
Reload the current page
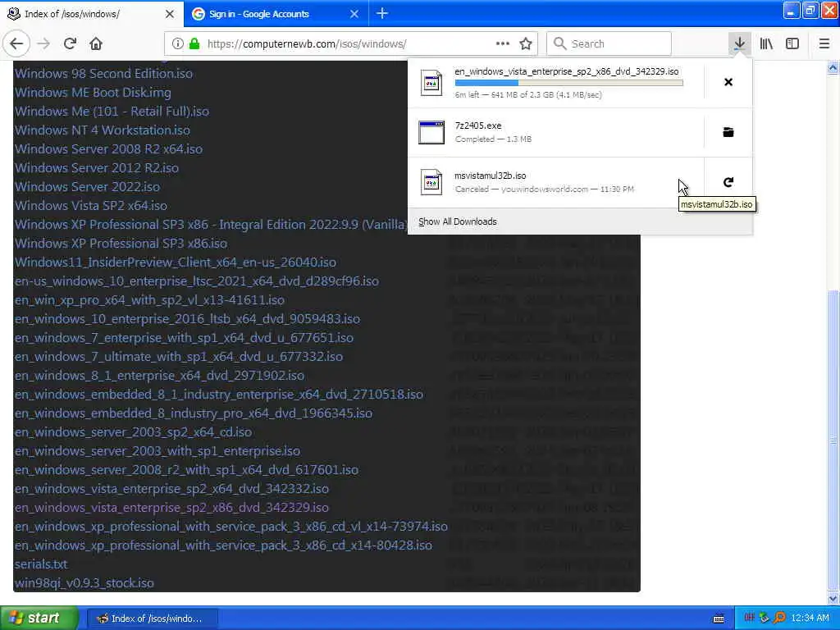pos(70,43)
